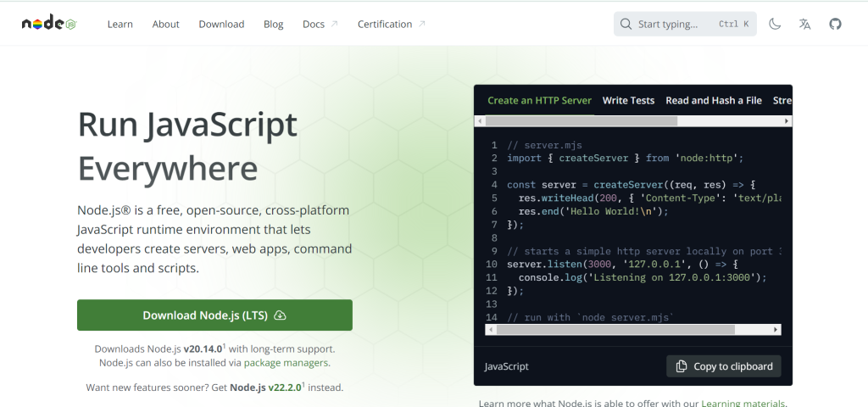Click the code block scrollbar left arrow

[491, 330]
